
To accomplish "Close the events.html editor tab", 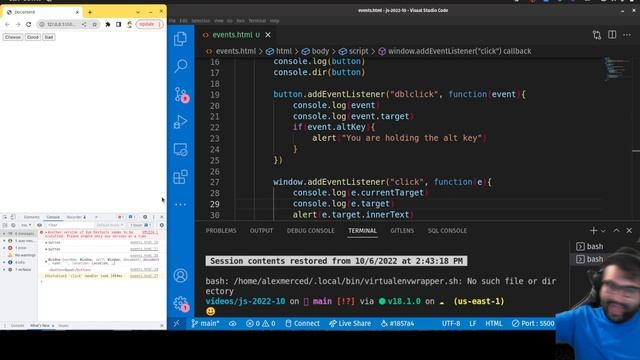I will tap(268, 35).
